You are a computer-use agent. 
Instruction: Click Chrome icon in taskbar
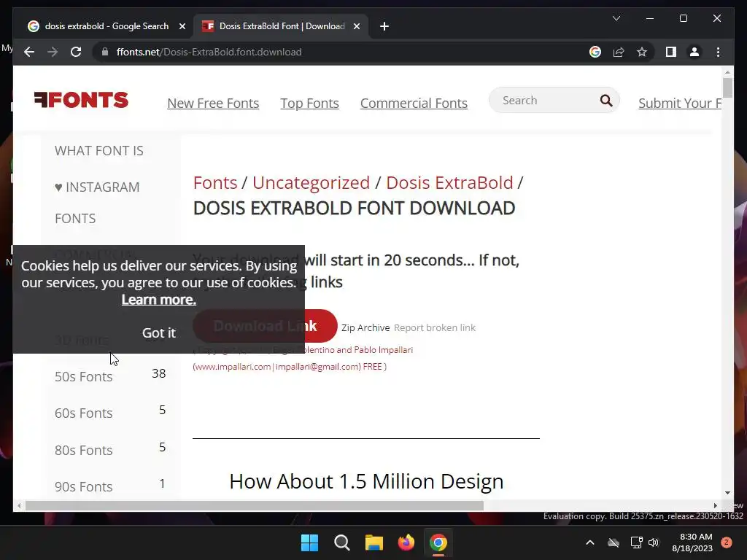point(438,542)
